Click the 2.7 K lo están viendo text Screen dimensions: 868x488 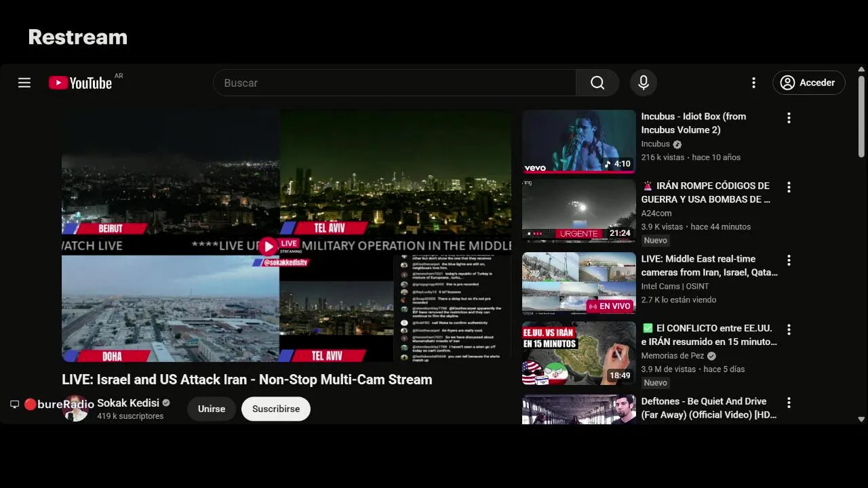679,300
